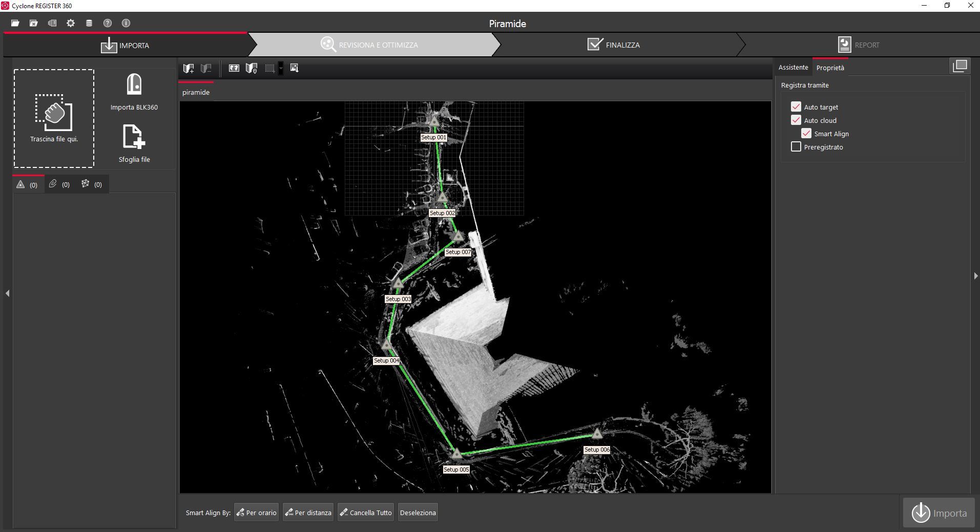
Task: Click the world map view icon
Action: click(x=234, y=68)
